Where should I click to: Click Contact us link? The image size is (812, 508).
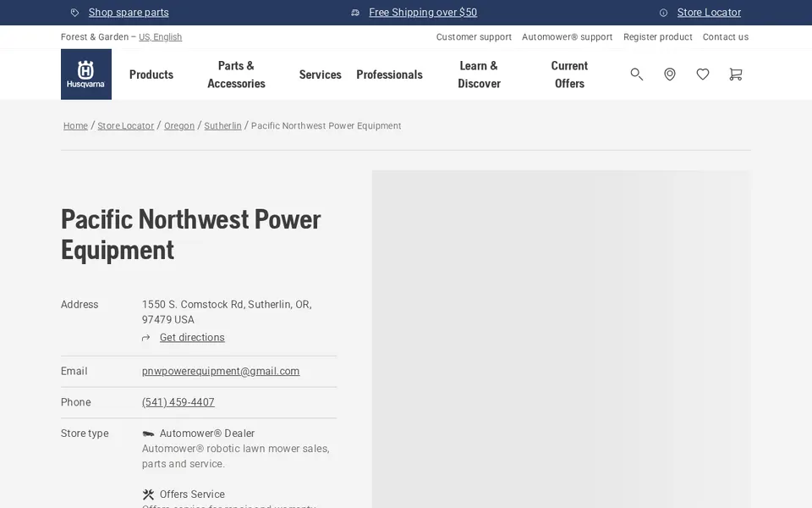pos(726,36)
